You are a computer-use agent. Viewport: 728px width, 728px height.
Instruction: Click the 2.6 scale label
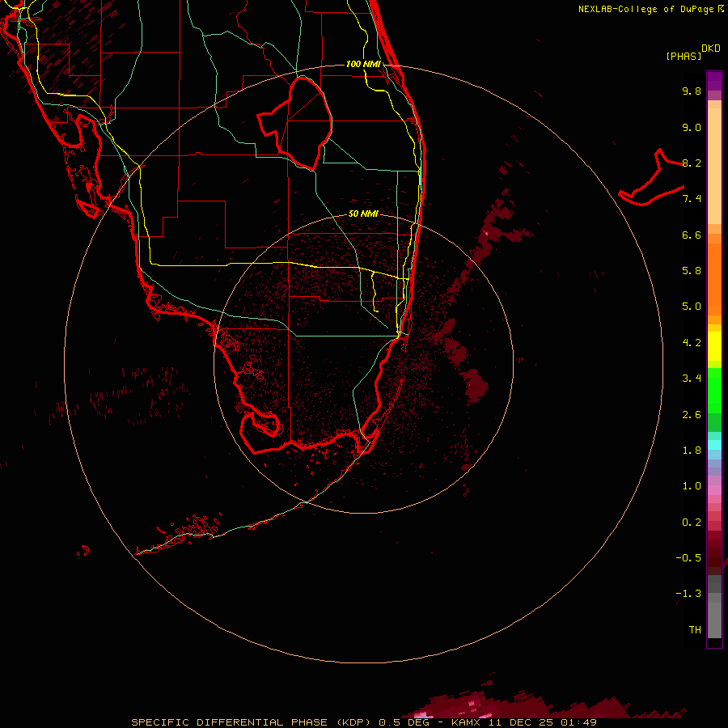pos(692,415)
